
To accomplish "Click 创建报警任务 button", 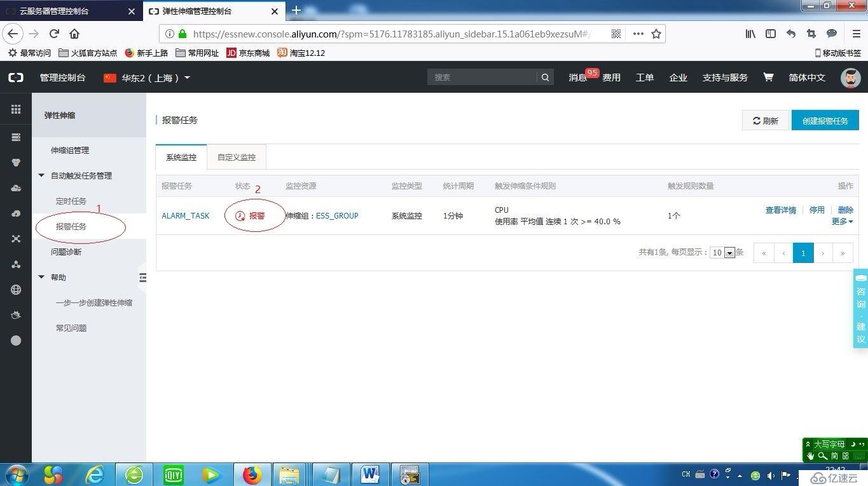I will click(x=825, y=120).
